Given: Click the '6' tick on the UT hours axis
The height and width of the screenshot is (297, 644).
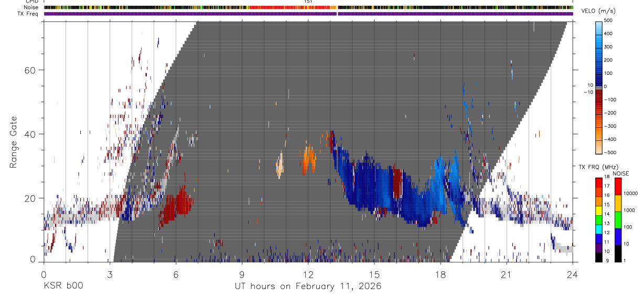Looking at the screenshot, I should [176, 274].
